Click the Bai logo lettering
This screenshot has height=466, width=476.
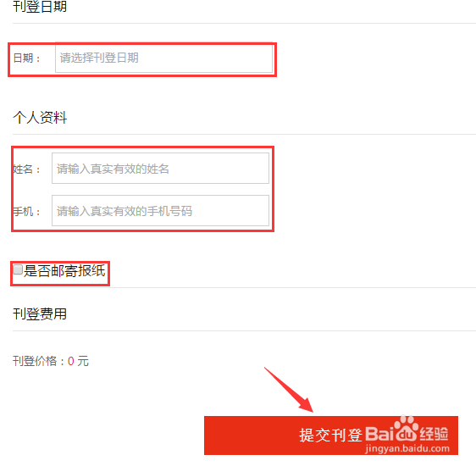coord(379,434)
